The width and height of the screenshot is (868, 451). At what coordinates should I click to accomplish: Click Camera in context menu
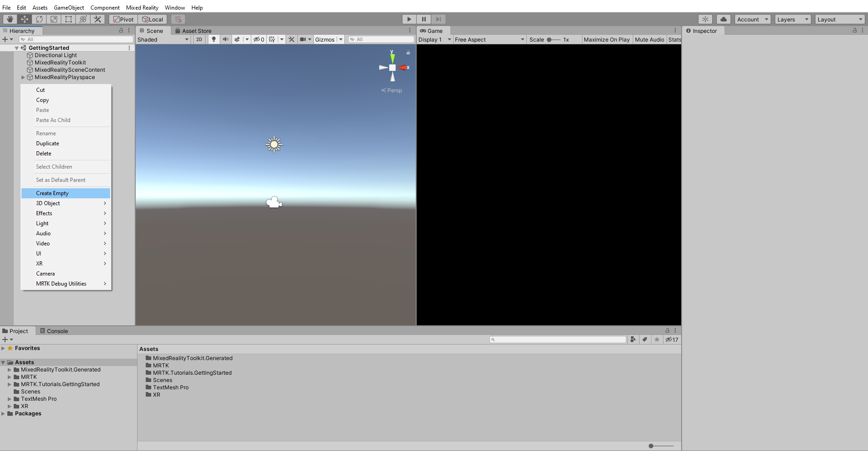(x=66, y=274)
